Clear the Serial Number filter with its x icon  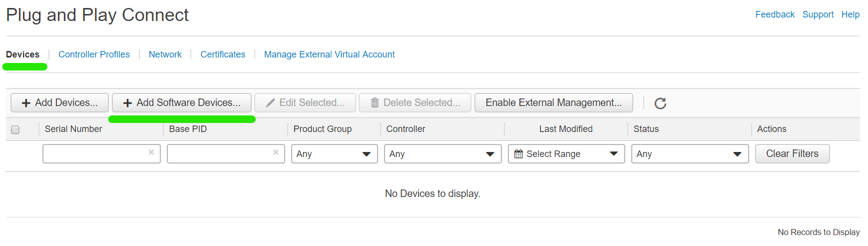point(151,152)
